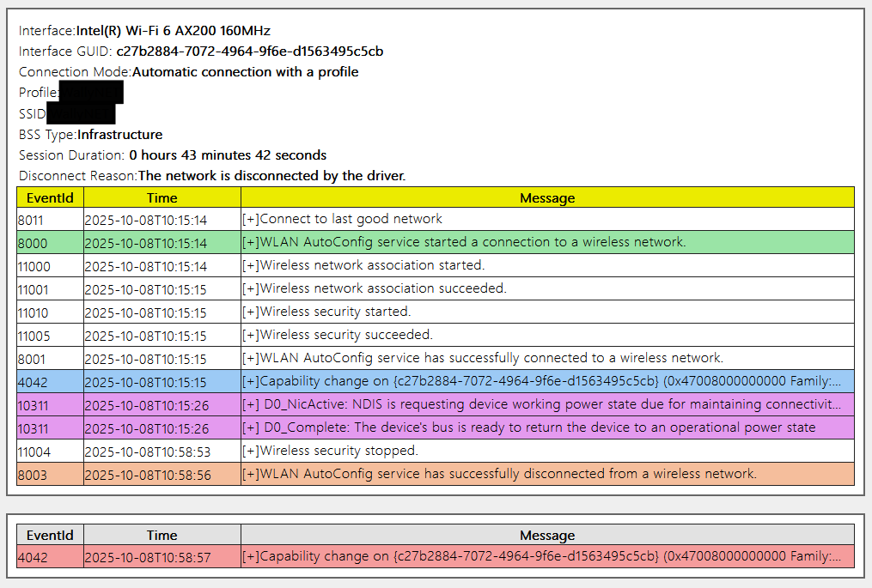Click Time header in second table
This screenshot has width=872, height=588.
(x=162, y=535)
